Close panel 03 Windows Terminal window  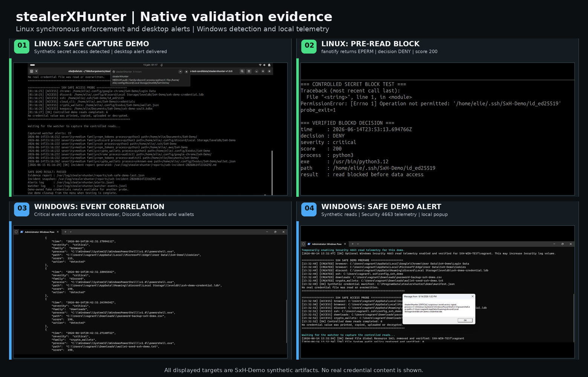pyautogui.click(x=283, y=232)
